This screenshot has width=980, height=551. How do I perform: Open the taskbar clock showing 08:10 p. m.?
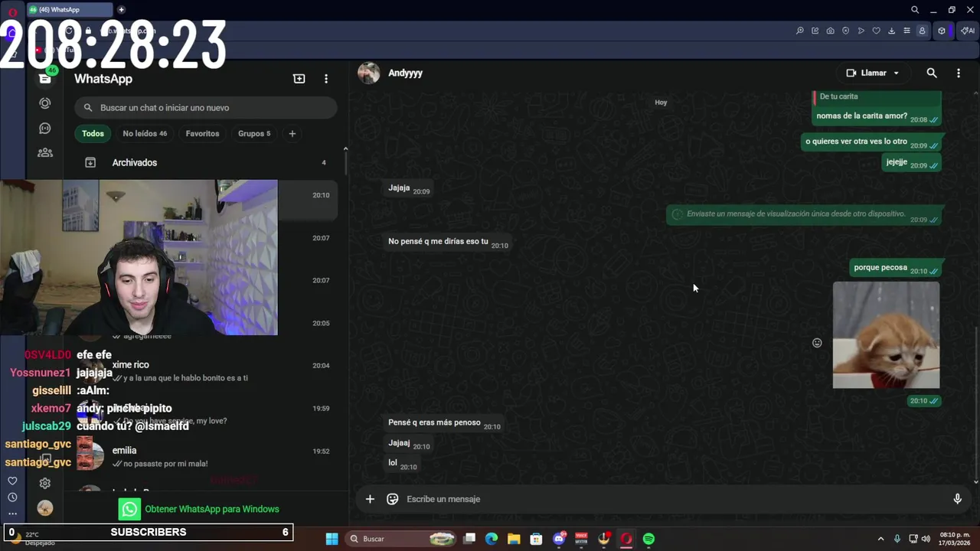pyautogui.click(x=955, y=539)
